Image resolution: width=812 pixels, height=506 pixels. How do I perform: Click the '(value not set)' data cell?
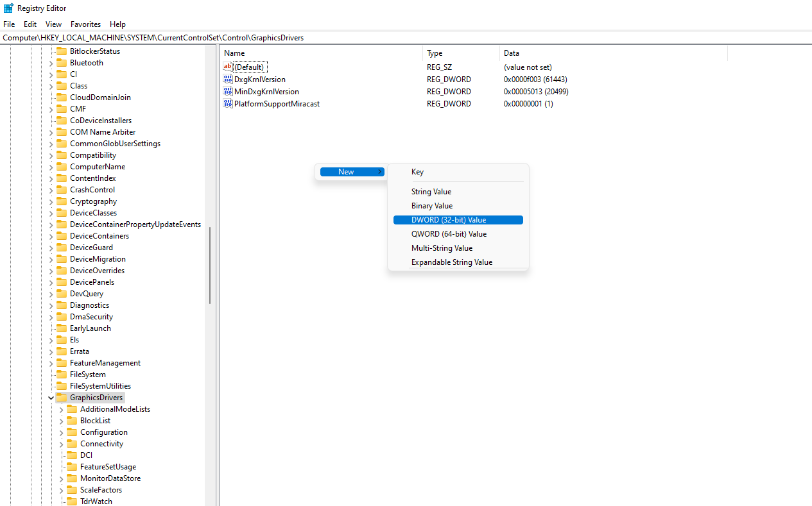528,67
